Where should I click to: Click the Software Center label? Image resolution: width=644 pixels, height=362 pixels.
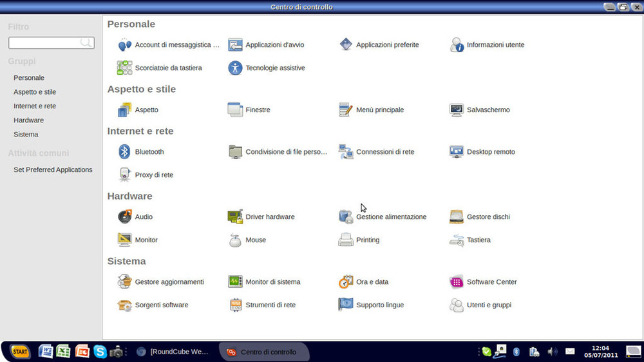tap(491, 282)
